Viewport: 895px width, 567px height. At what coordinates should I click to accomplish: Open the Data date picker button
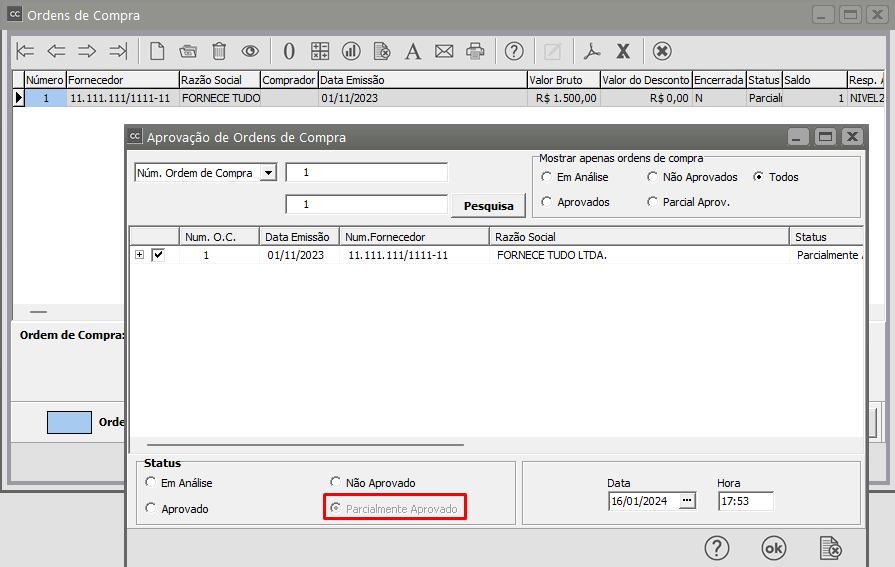pyautogui.click(x=686, y=501)
